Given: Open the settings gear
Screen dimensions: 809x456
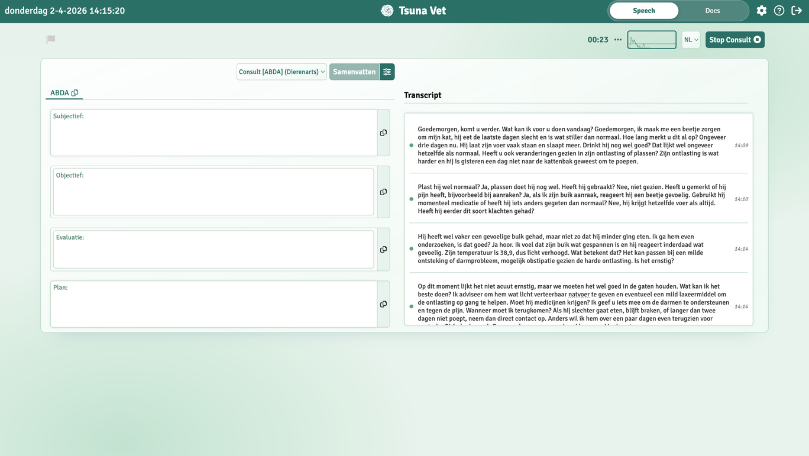Looking at the screenshot, I should tap(762, 11).
